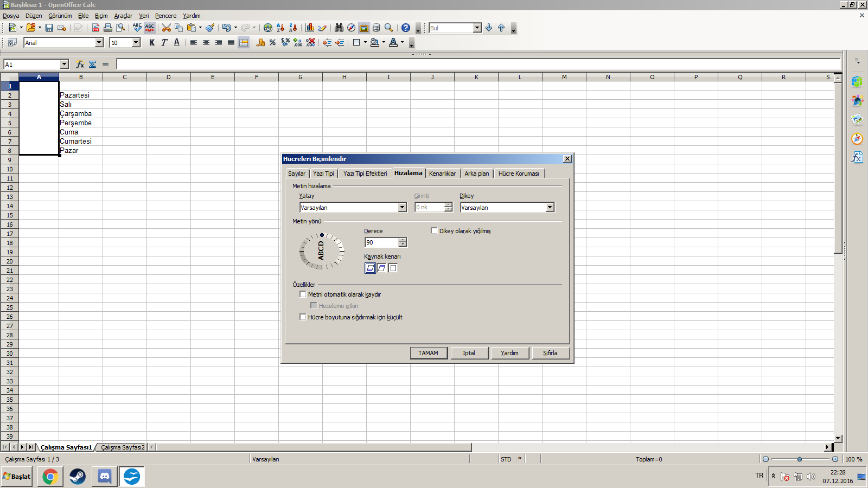Click the ABCD rotation dial
Screen dimensions: 868x488
pos(322,251)
